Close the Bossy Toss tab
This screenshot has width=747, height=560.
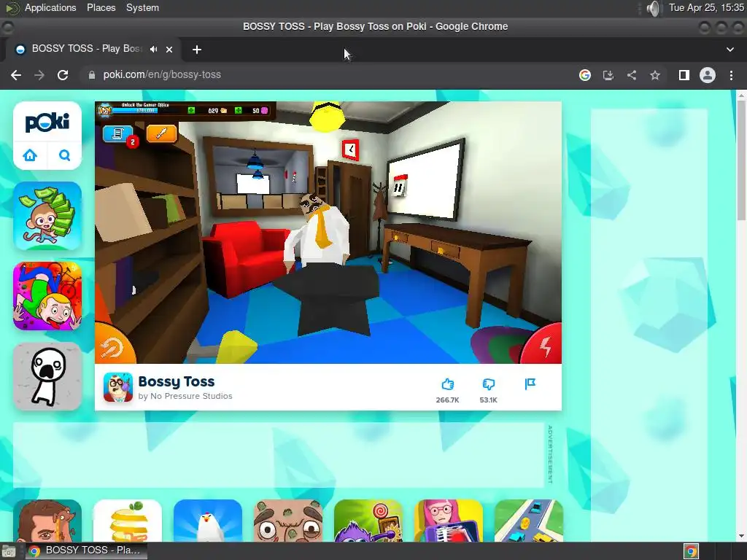pos(169,49)
